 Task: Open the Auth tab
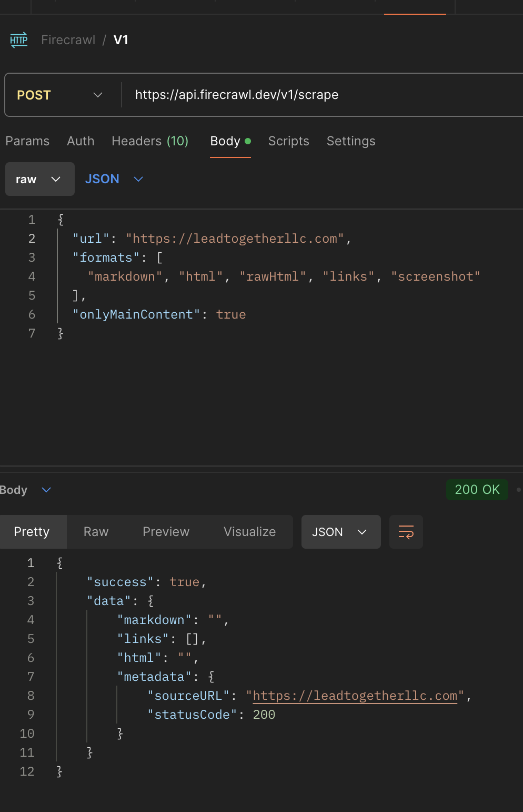[x=81, y=141]
